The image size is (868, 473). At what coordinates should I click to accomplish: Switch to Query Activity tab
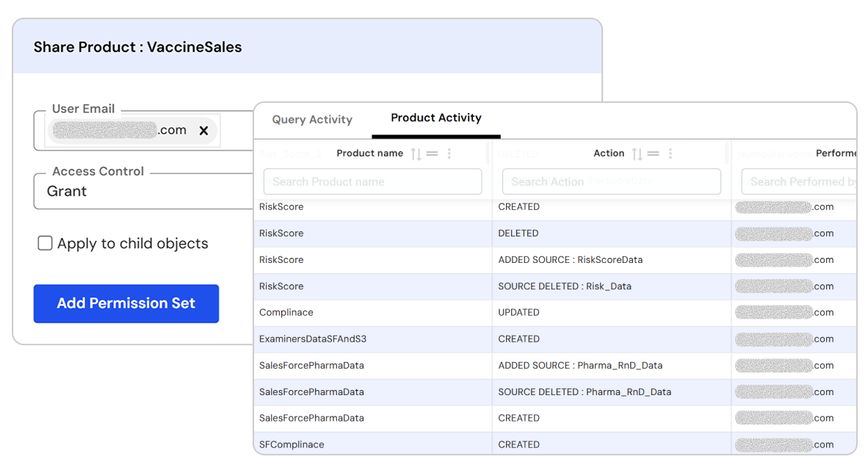coord(312,120)
